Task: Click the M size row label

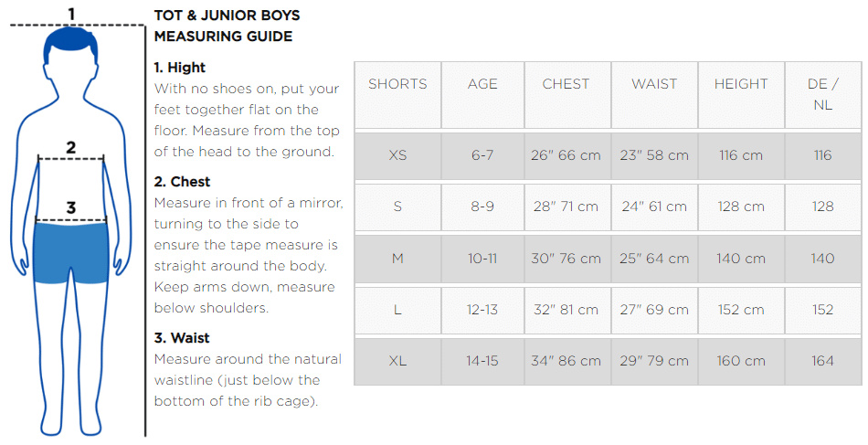Action: pos(397,259)
